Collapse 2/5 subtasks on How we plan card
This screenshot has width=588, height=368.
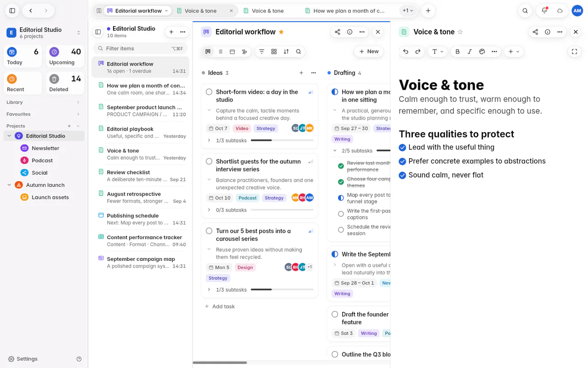pyautogui.click(x=335, y=150)
